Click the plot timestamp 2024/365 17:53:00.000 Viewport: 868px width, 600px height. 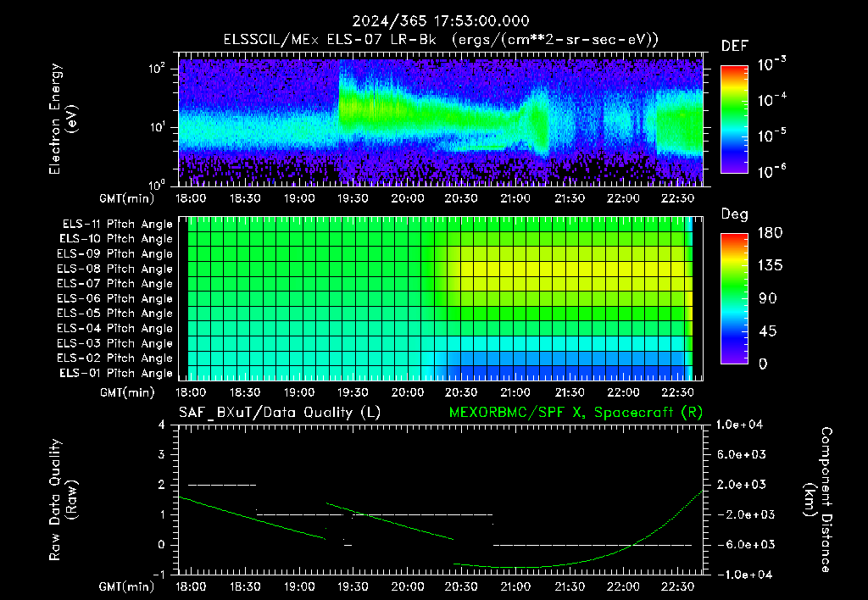441,21
